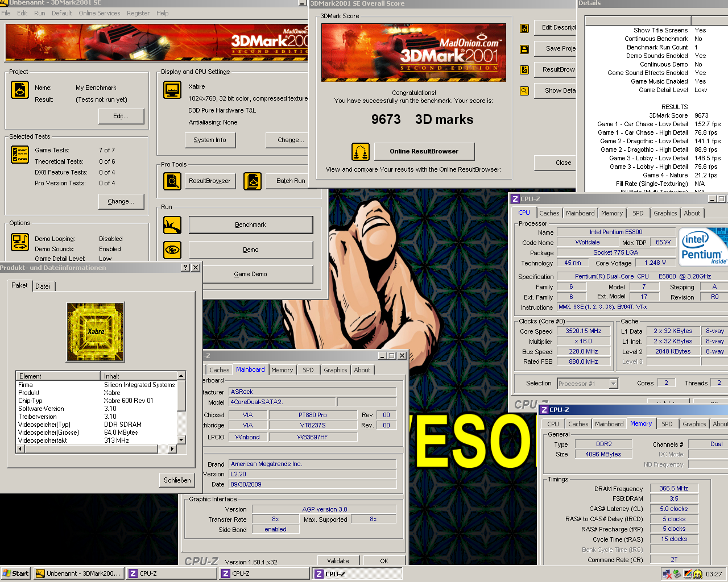Open the Processor #1 selection dropdown
The width and height of the screenshot is (728, 582).
(613, 384)
